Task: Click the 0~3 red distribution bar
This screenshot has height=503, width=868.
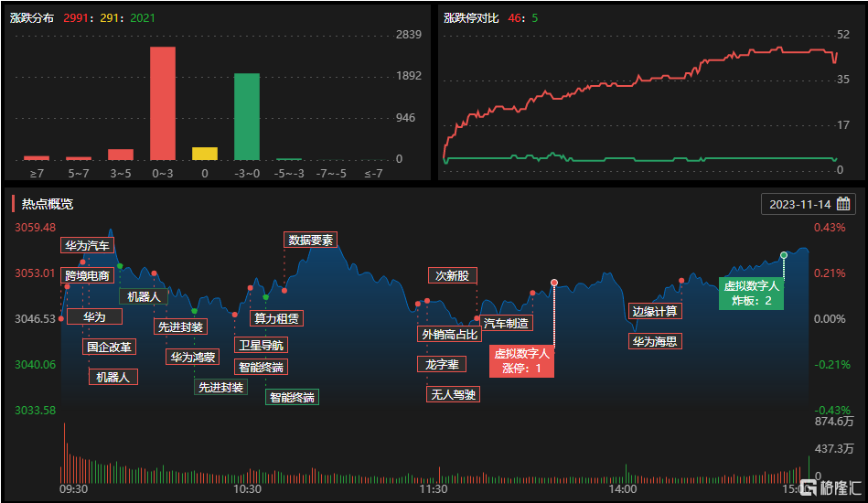Action: (163, 103)
